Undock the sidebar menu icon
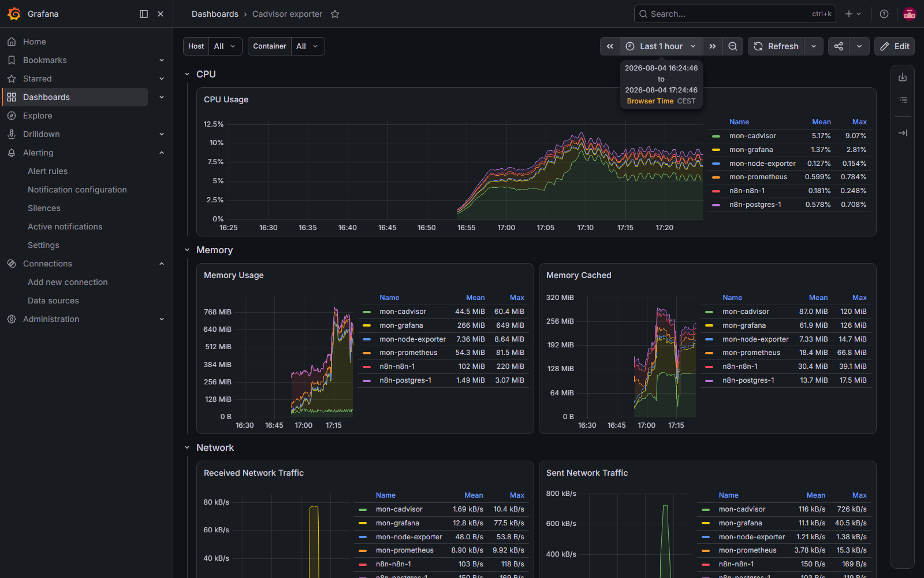The height and width of the screenshot is (578, 924). point(144,14)
